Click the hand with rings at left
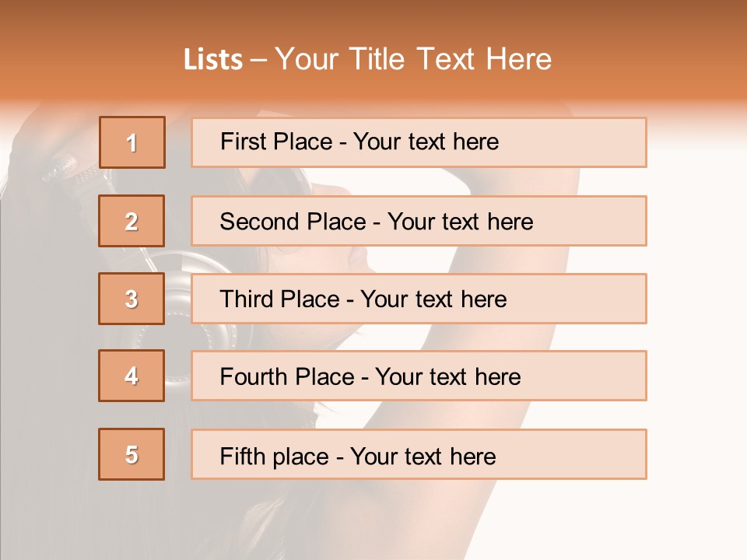Viewport: 747px width, 560px height. (x=66, y=167)
